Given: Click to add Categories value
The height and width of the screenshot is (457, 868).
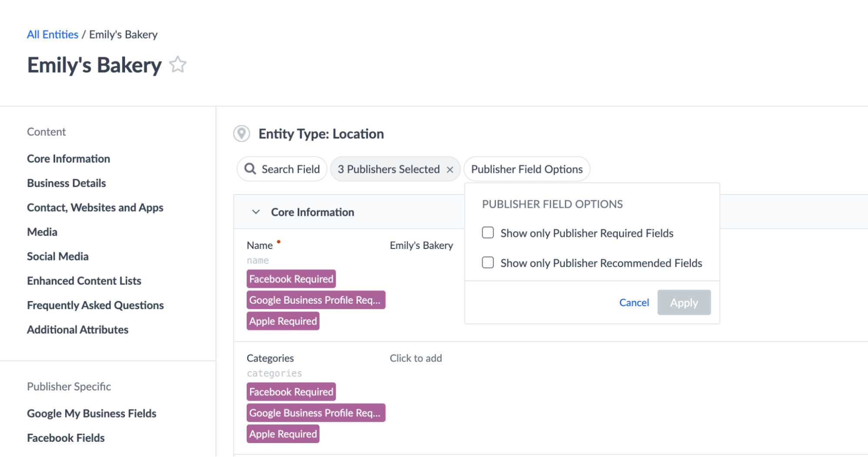Looking at the screenshot, I should tap(416, 358).
